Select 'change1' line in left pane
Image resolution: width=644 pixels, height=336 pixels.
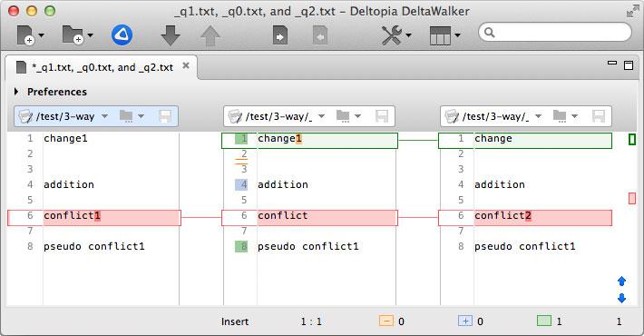point(65,139)
